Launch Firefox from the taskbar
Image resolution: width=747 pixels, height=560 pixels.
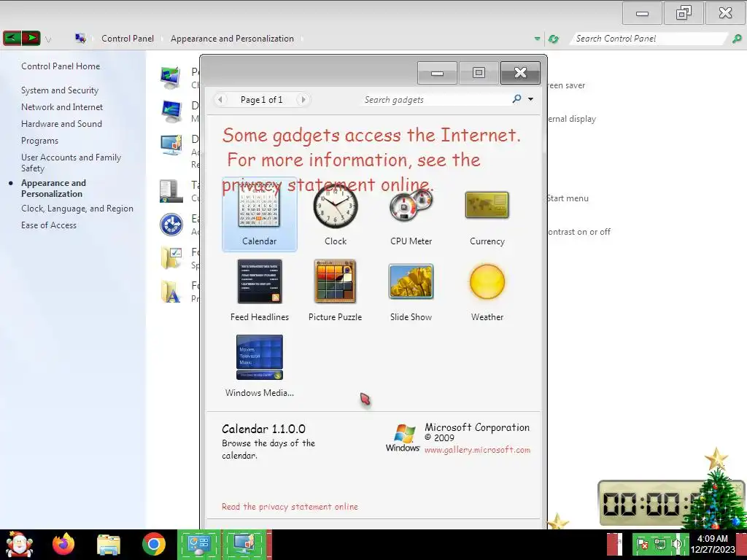63,544
